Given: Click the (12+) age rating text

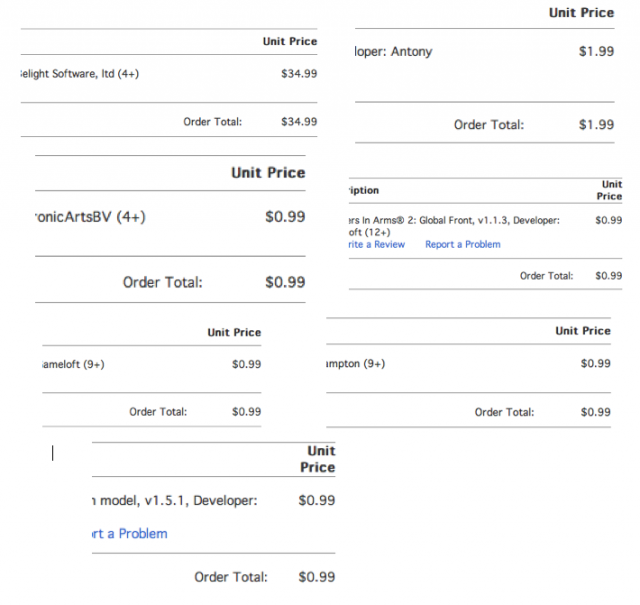Looking at the screenshot, I should 374,232.
